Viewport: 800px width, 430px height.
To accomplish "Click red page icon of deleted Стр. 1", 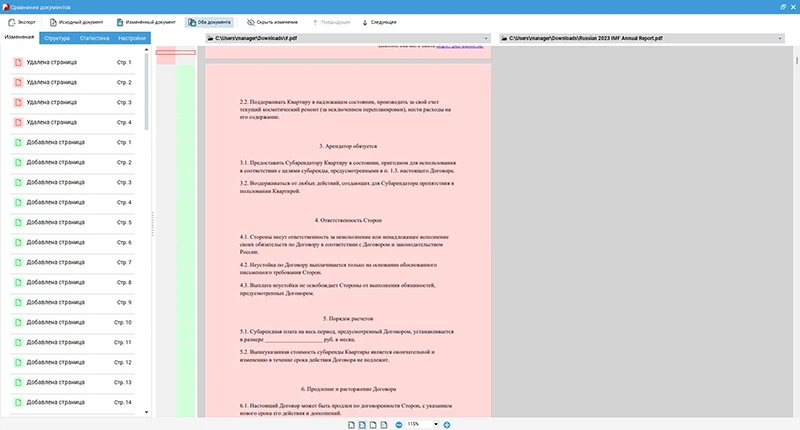I will (x=18, y=62).
